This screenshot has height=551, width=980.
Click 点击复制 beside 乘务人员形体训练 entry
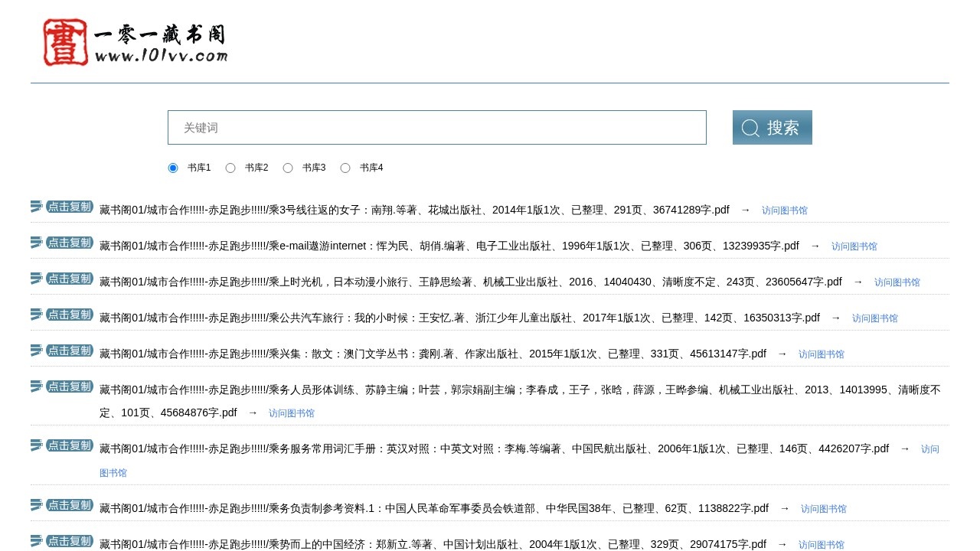(x=69, y=386)
